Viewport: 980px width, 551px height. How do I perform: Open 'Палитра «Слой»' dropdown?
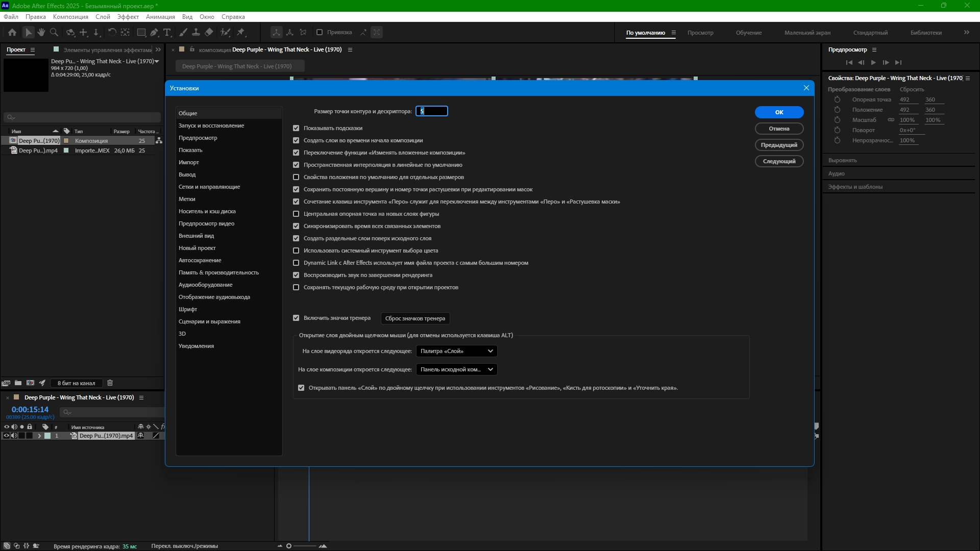point(456,351)
